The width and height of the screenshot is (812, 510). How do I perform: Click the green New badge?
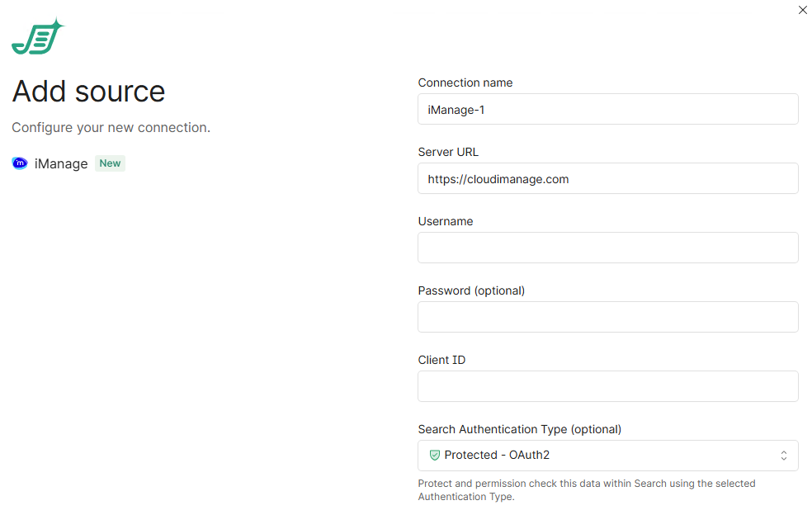pos(110,163)
